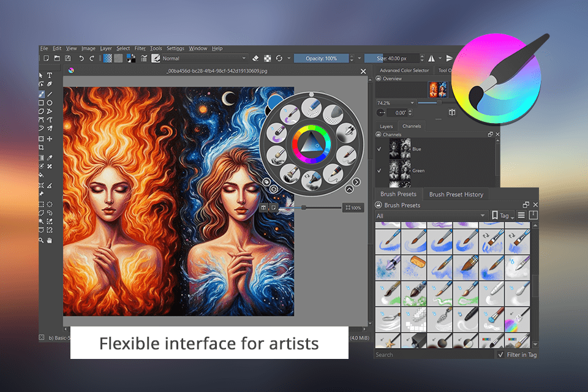Switch to the Brush Preset History tab
This screenshot has width=588, height=392.
pyautogui.click(x=456, y=194)
